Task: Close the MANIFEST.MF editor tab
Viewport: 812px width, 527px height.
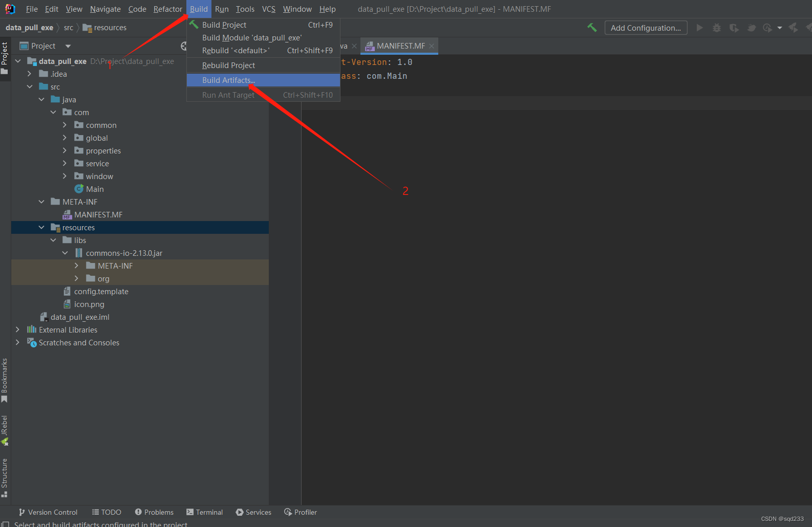Action: click(432, 46)
